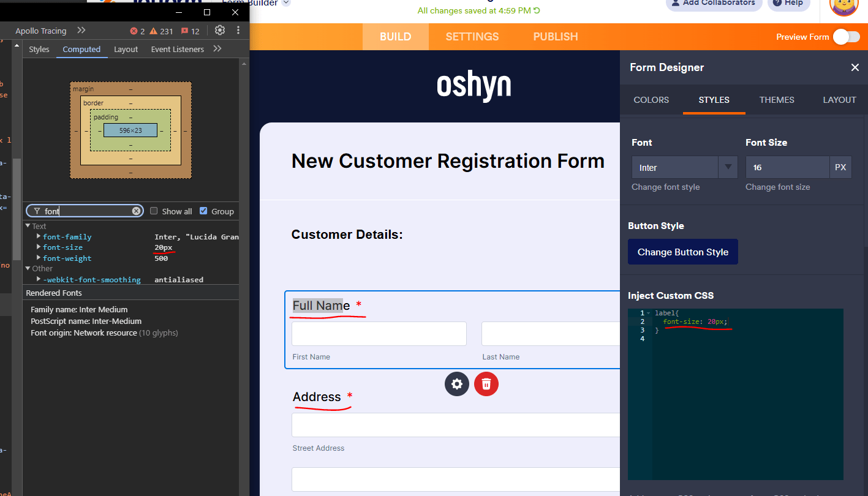Select Computed tab
The width and height of the screenshot is (868, 496).
click(x=81, y=49)
